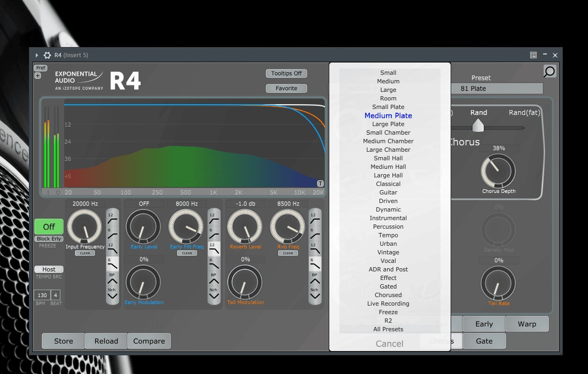
Task: Click the T icon on the spectrum display
Action: tap(320, 183)
